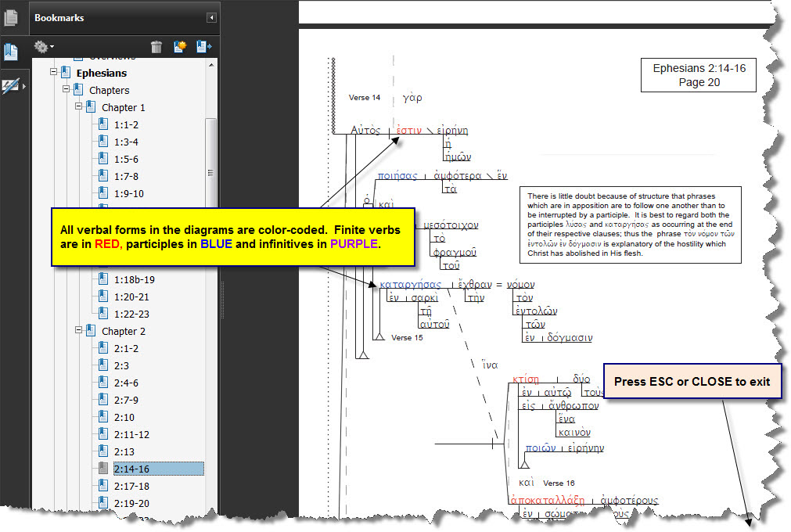Select the 2:17-18 bookmark
791x532 pixels.
coord(131,486)
